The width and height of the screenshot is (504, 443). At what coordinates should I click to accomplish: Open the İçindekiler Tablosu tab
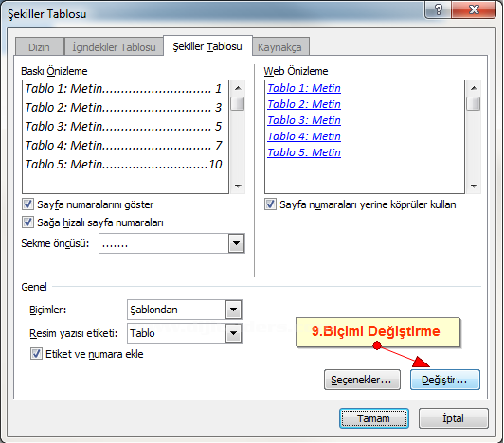pos(114,47)
